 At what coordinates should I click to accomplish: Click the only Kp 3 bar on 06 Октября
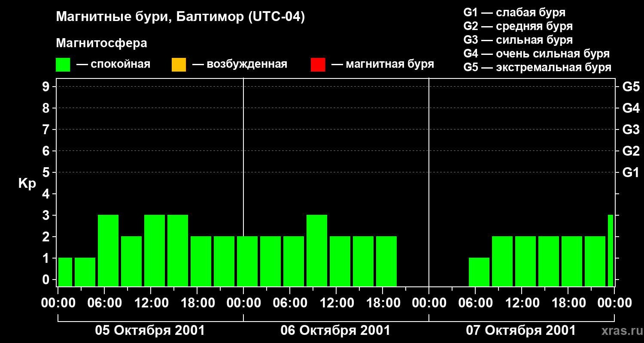click(317, 250)
